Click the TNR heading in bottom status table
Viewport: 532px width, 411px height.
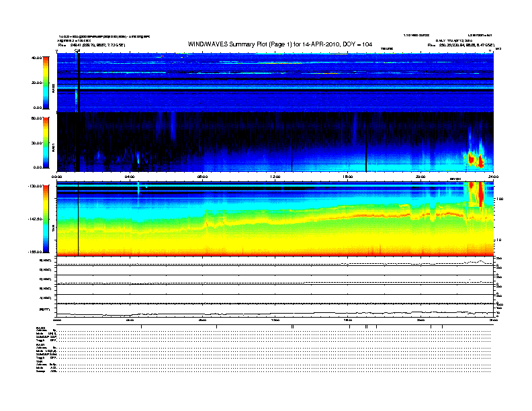(39, 361)
